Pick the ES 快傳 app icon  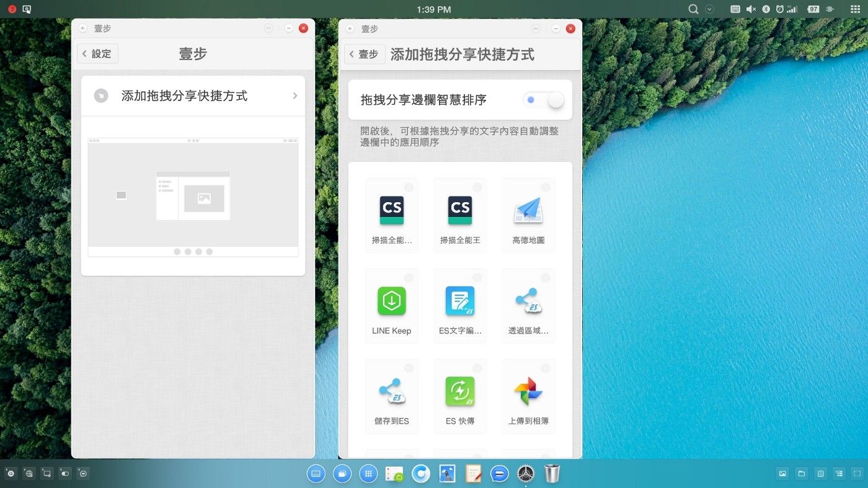[459, 391]
